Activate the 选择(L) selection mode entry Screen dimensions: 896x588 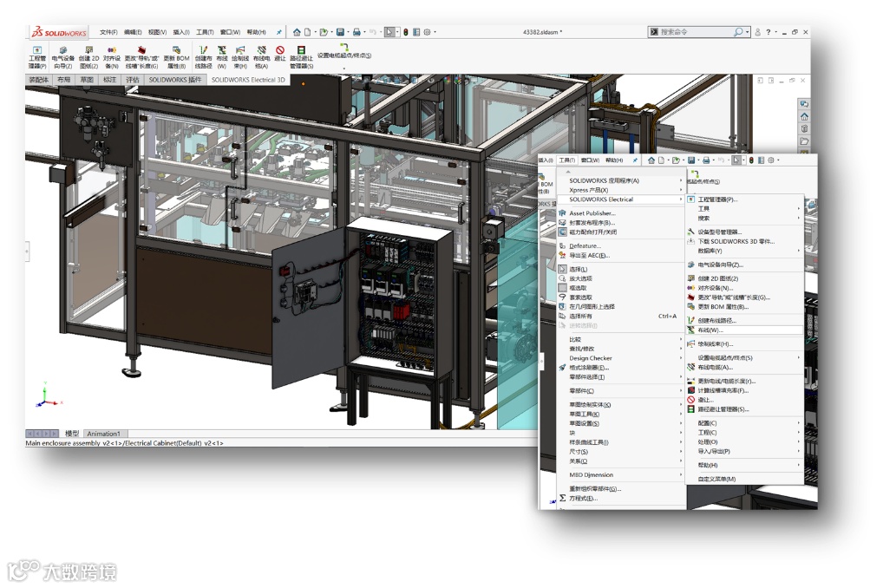pos(578,269)
